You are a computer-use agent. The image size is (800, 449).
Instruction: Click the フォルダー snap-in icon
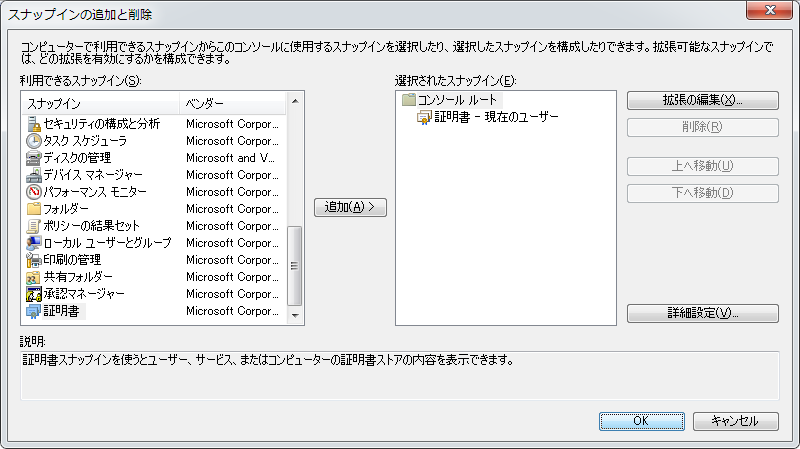point(34,209)
